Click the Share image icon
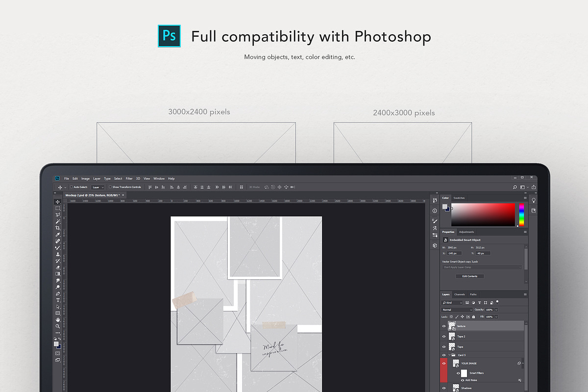The width and height of the screenshot is (588, 392). click(x=534, y=187)
